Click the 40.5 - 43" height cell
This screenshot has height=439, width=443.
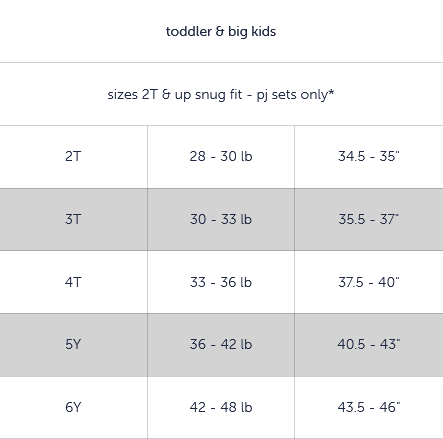pyautogui.click(x=369, y=345)
